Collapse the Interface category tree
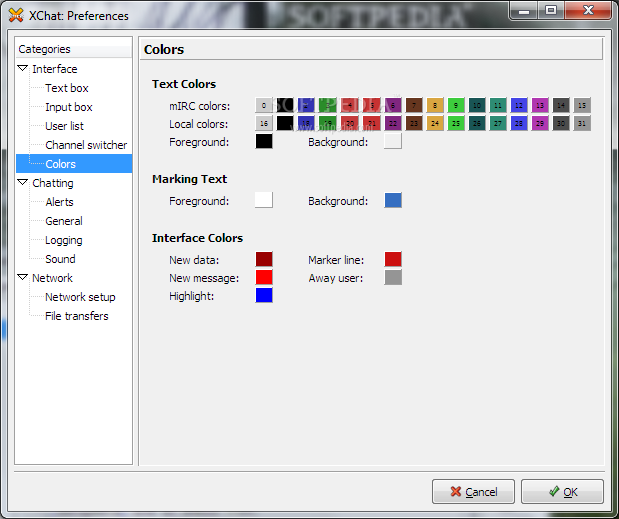 coord(23,69)
